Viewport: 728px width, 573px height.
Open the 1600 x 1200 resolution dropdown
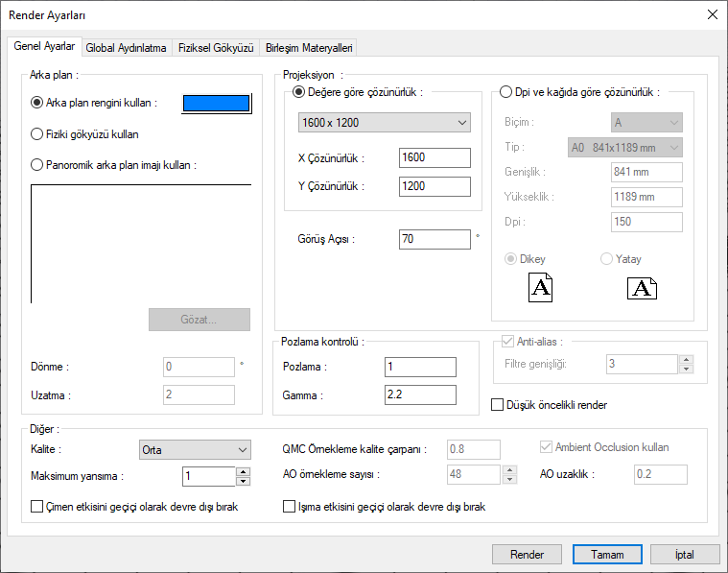click(x=384, y=123)
